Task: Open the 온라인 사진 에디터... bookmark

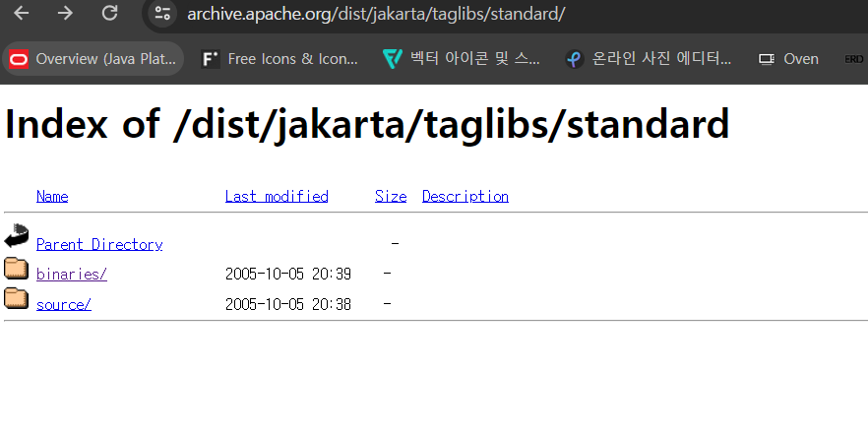Action: pyautogui.click(x=649, y=59)
